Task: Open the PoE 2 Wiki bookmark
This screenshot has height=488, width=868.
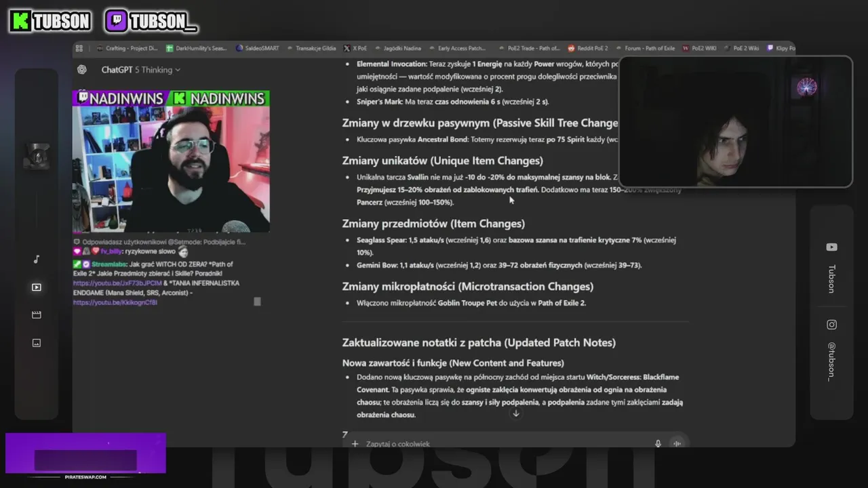Action: click(x=742, y=48)
